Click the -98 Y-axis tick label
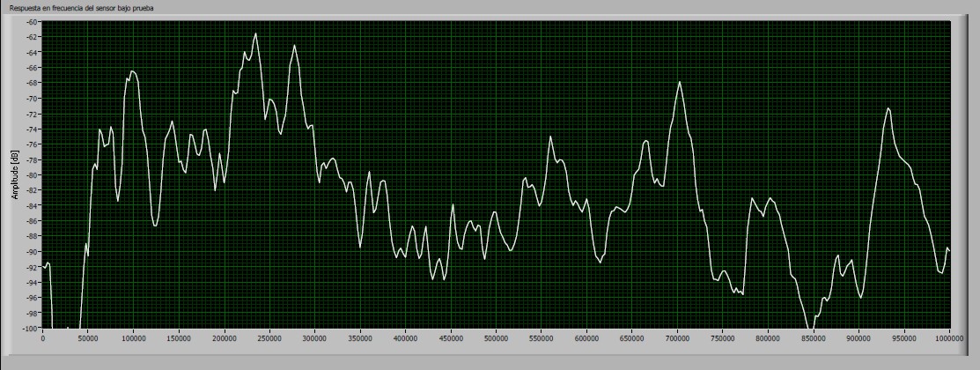 [x=33, y=313]
